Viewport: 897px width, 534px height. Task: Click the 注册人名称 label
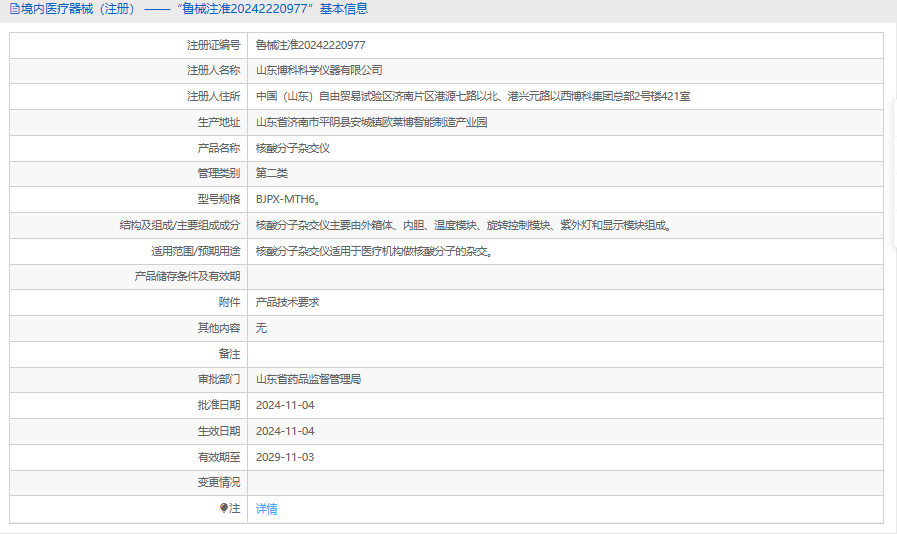coord(213,70)
